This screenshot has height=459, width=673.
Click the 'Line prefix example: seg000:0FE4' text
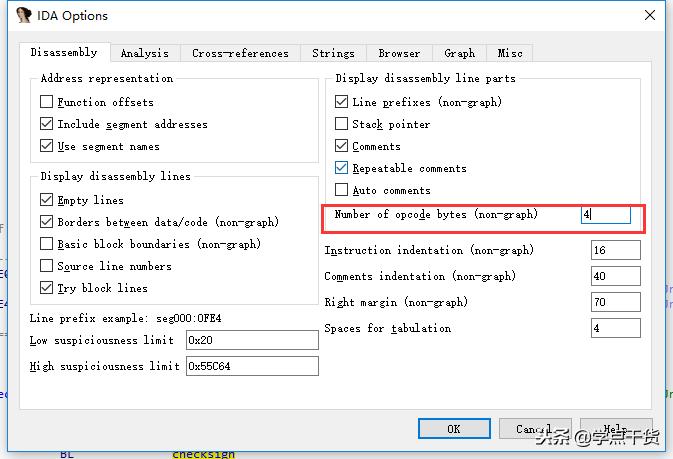point(125,318)
